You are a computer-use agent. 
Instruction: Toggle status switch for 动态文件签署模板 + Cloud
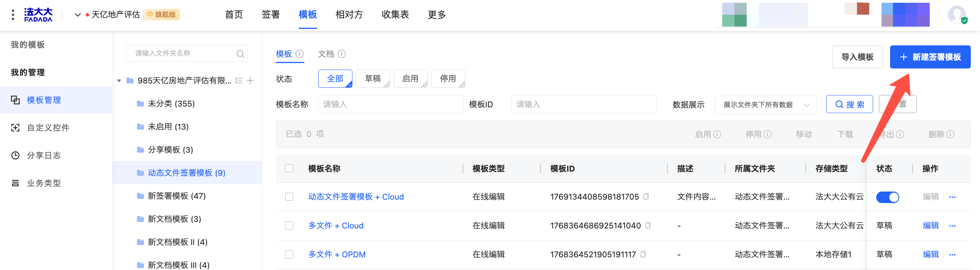[887, 197]
